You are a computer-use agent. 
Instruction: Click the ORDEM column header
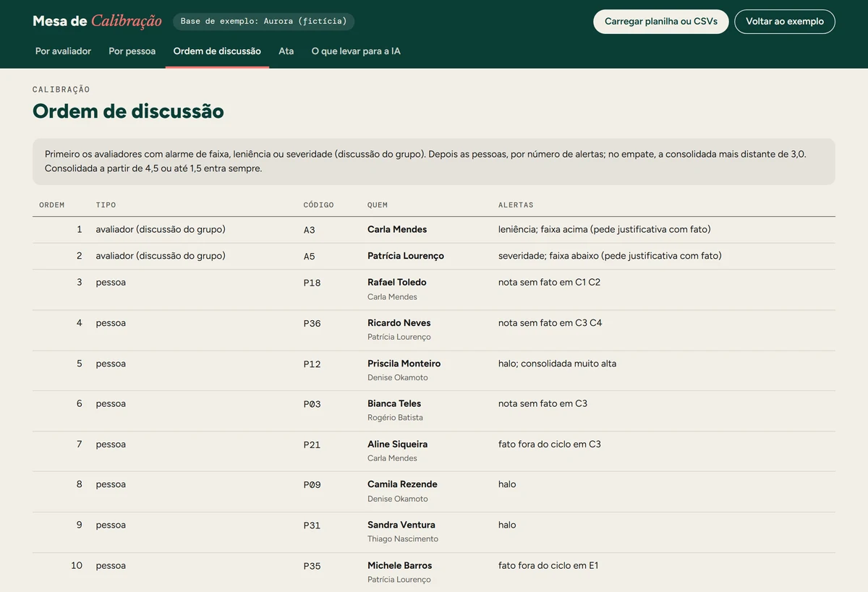tap(52, 205)
